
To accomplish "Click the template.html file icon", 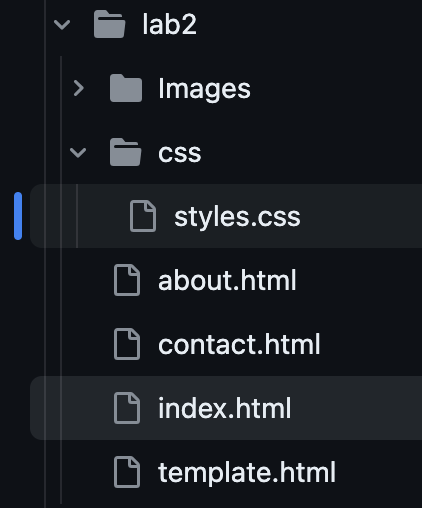I will pos(127,472).
